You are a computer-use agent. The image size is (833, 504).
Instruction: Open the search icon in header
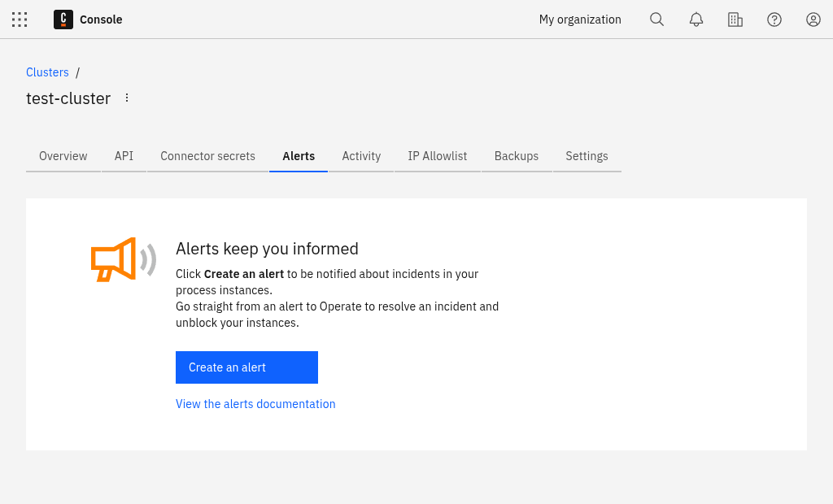[656, 20]
